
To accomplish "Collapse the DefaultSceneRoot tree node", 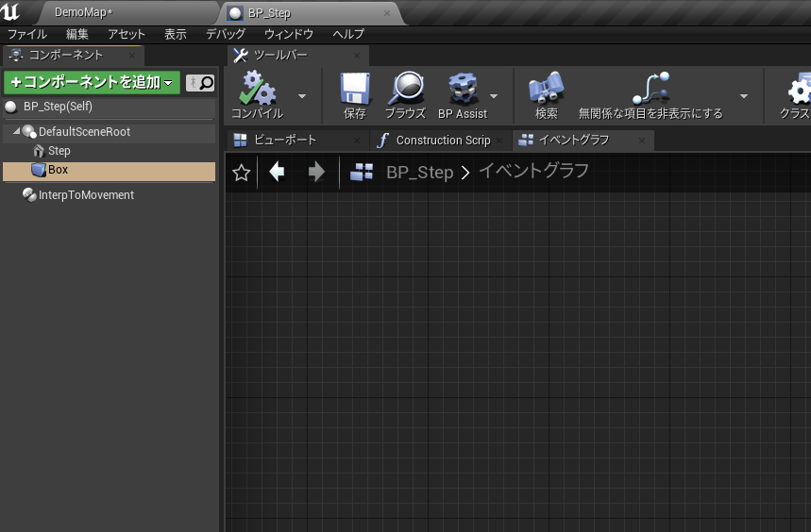I will point(17,131).
